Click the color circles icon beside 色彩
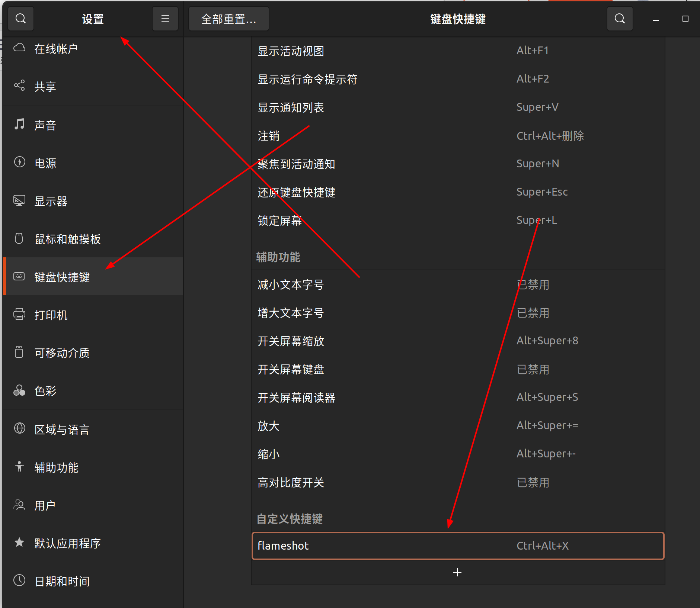 tap(19, 390)
